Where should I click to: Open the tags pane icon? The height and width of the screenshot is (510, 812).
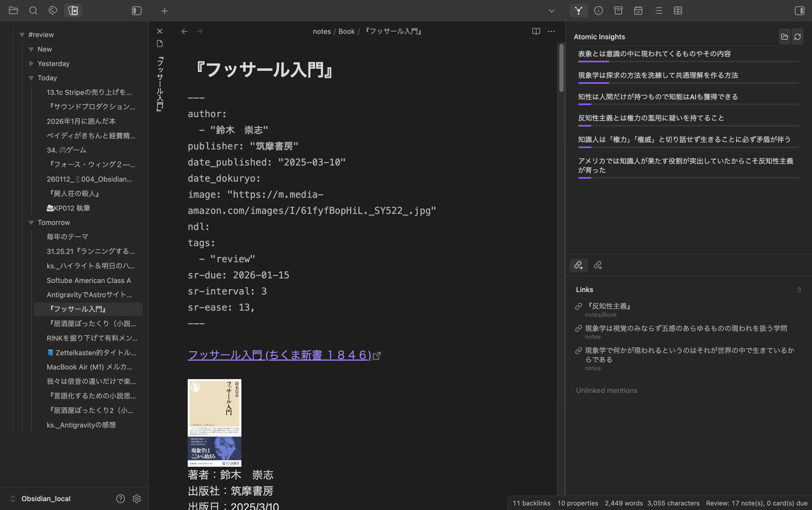[53, 10]
